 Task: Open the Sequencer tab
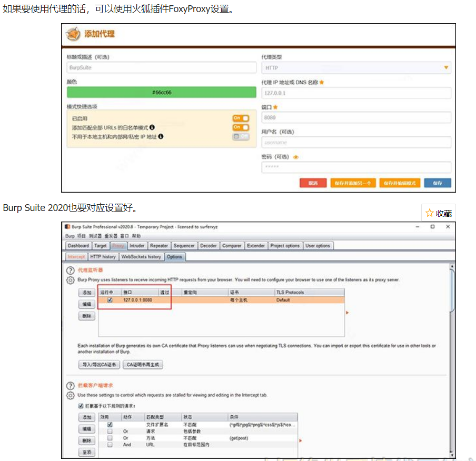point(184,246)
